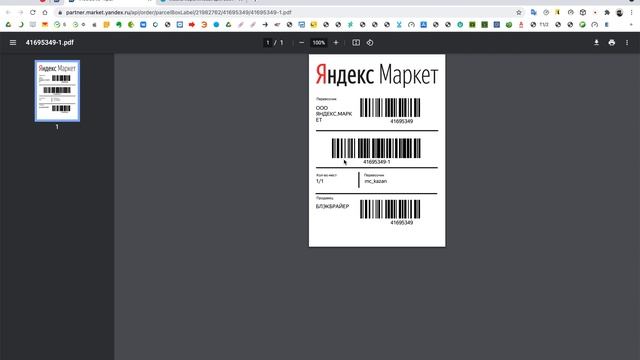Screen dimensions: 640x360
Task: Print the shipping label PDF
Action: 611,42
